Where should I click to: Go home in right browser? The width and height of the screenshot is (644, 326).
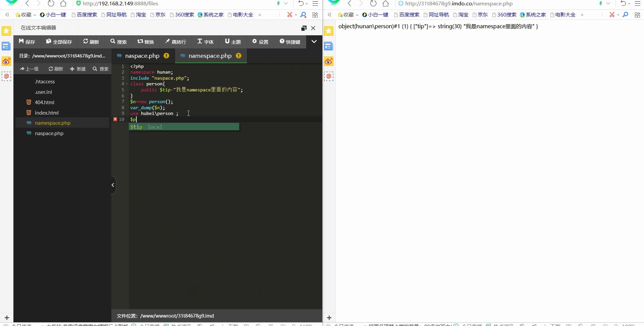click(386, 4)
